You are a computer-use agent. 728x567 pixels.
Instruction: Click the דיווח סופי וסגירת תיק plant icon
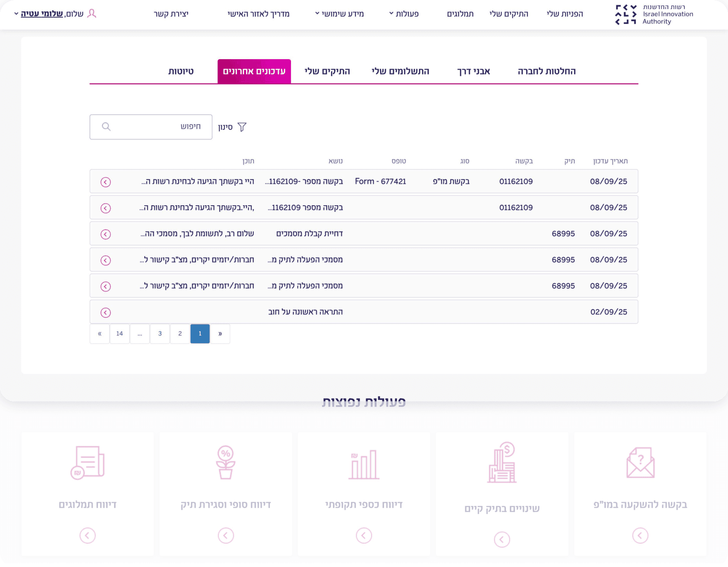(226, 462)
